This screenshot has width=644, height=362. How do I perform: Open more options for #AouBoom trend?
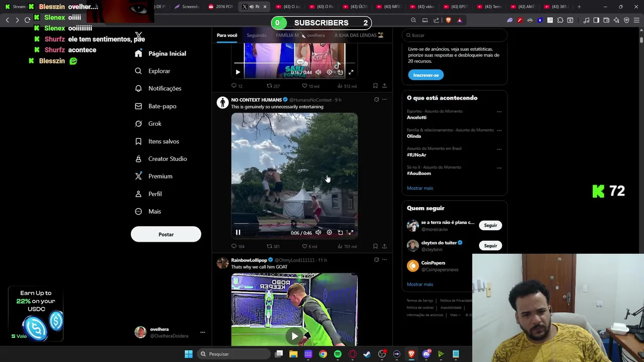pos(499,167)
